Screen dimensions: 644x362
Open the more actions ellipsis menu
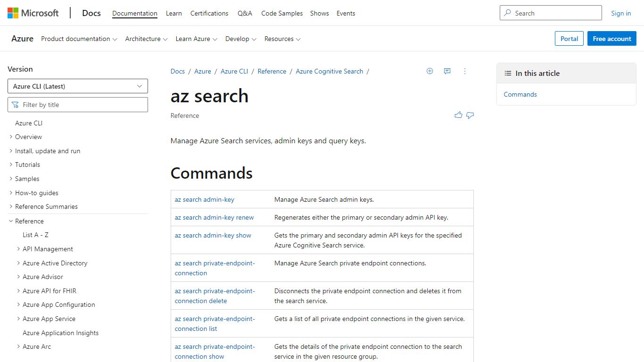pos(465,71)
